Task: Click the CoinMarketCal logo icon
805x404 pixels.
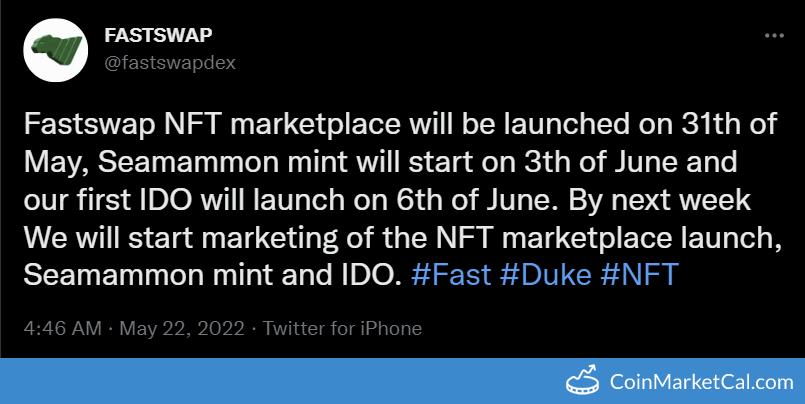Action: [588, 381]
